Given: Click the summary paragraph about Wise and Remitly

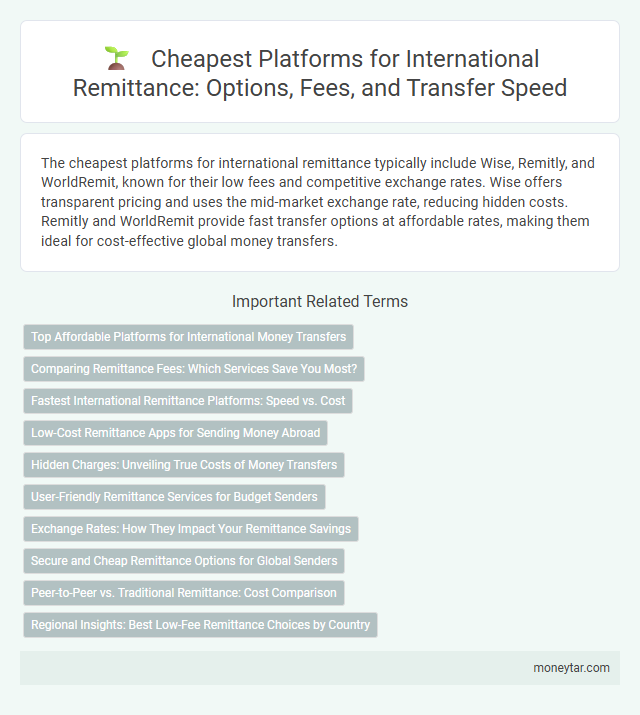Looking at the screenshot, I should coord(318,202).
